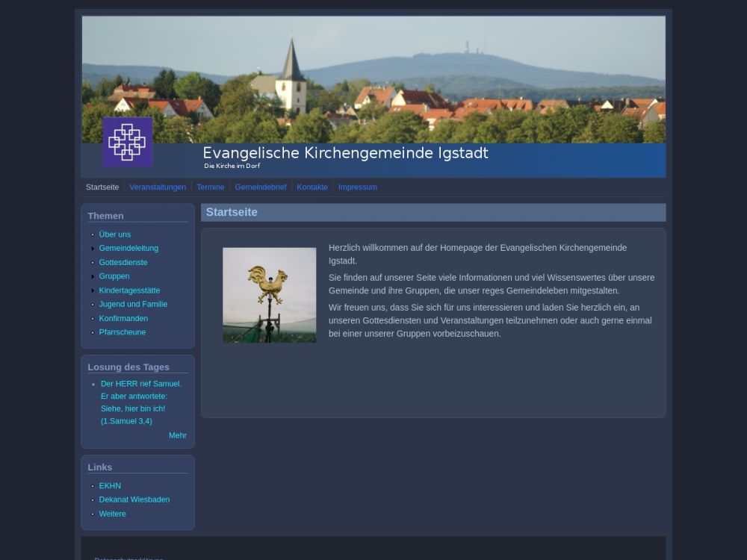Expand the Gemeindeleitung arrow in Themen
Image resolution: width=747 pixels, height=560 pixels.
point(93,249)
